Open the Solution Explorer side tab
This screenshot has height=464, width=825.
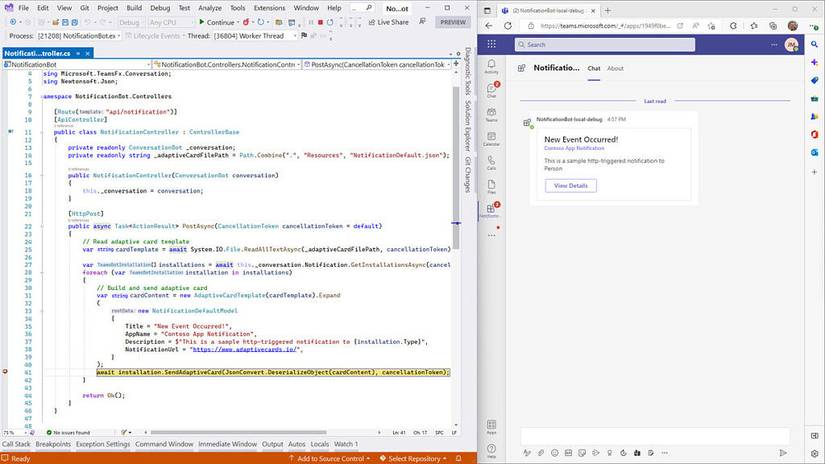tap(467, 126)
